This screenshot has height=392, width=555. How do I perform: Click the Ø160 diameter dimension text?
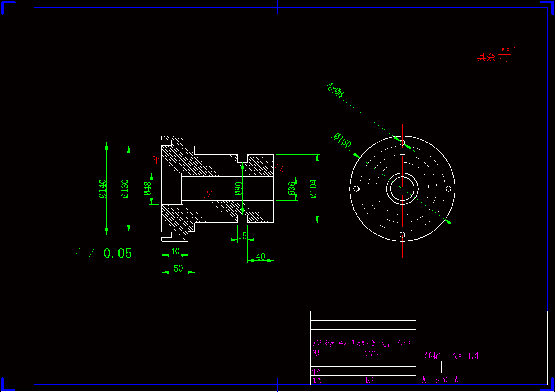pyautogui.click(x=343, y=140)
